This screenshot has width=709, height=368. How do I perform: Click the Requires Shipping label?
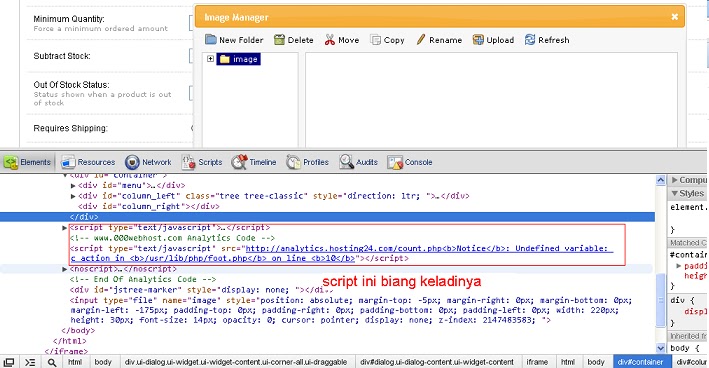(70, 128)
